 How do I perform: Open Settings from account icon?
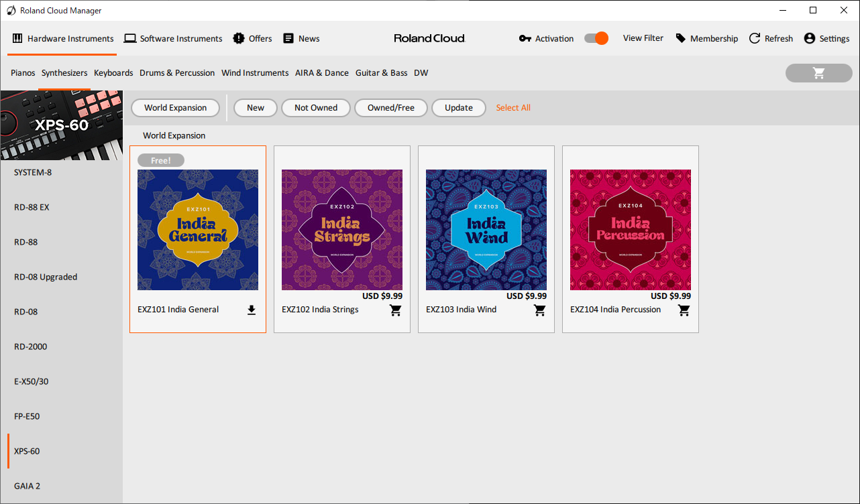point(810,38)
